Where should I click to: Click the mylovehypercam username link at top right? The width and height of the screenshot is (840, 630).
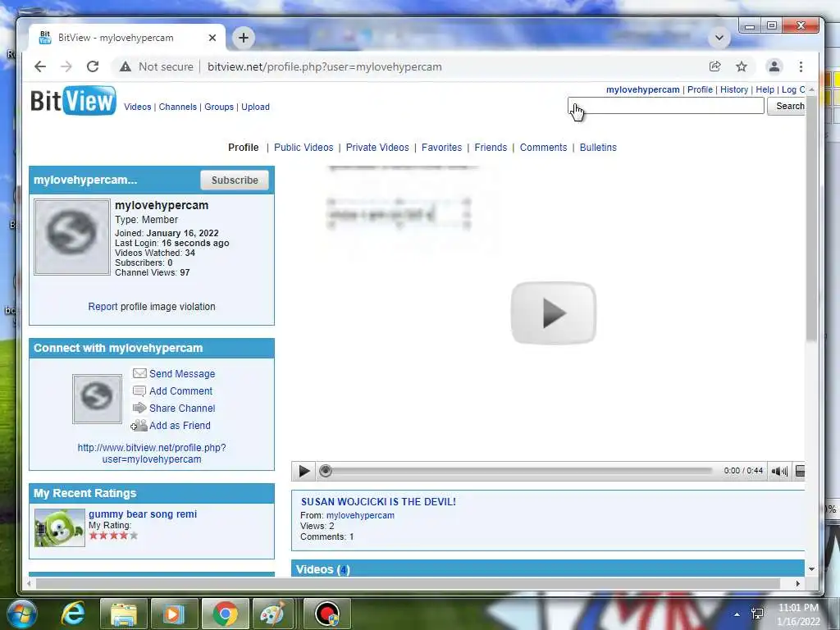point(642,89)
